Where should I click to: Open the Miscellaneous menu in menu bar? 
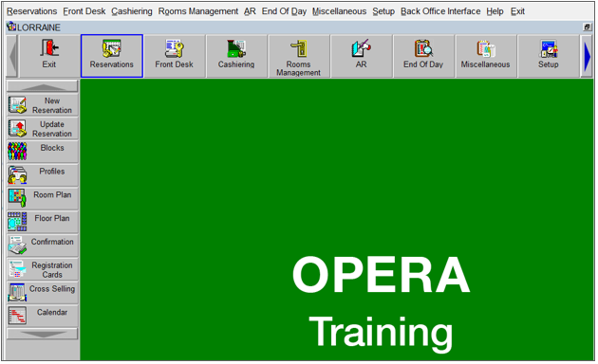pyautogui.click(x=340, y=11)
